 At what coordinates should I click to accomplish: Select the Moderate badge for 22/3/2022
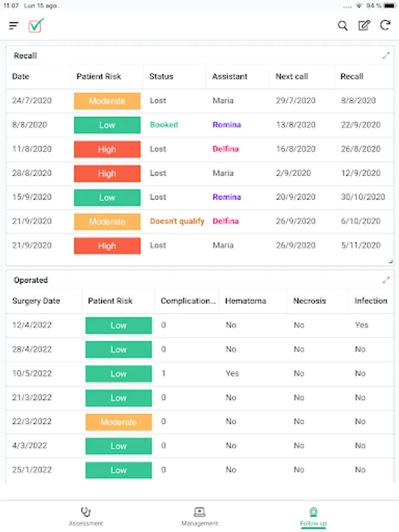tap(118, 421)
